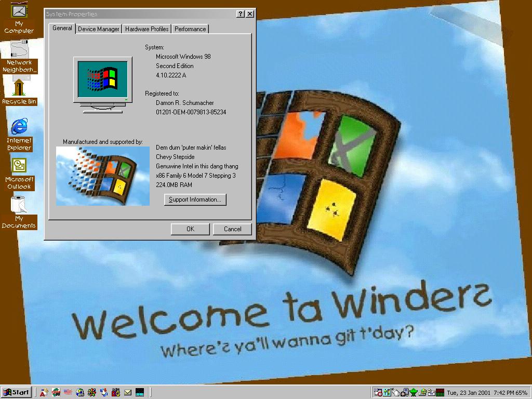Switch to the Hardware Profiles tab
Screen dimensions: 532x399
pyautogui.click(x=147, y=29)
